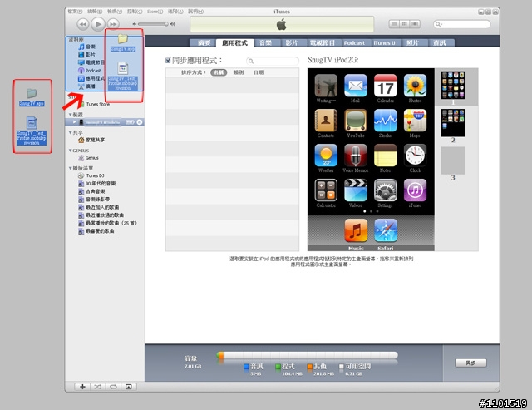Select the Voice Memos app icon
The width and height of the screenshot is (532, 410).
(356, 156)
